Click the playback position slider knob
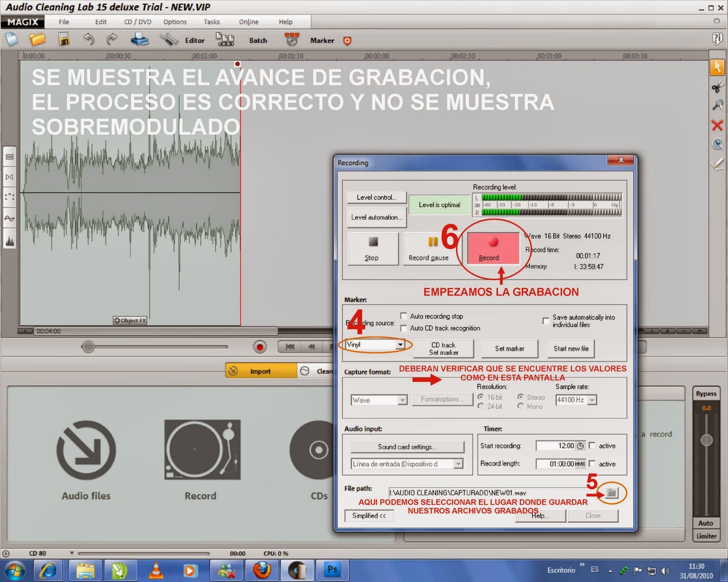Viewport: 728px width, 582px height. tap(88, 347)
